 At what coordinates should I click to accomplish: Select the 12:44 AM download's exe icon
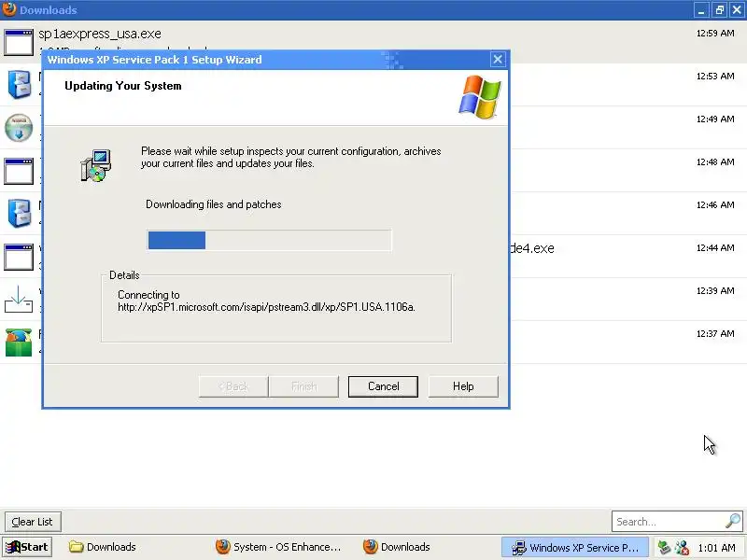coord(19,256)
